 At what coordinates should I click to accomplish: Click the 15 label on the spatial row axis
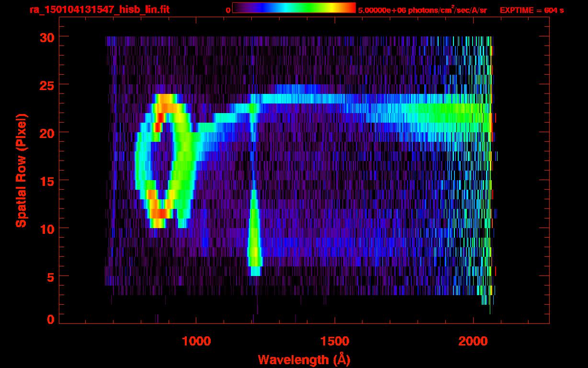[47, 181]
